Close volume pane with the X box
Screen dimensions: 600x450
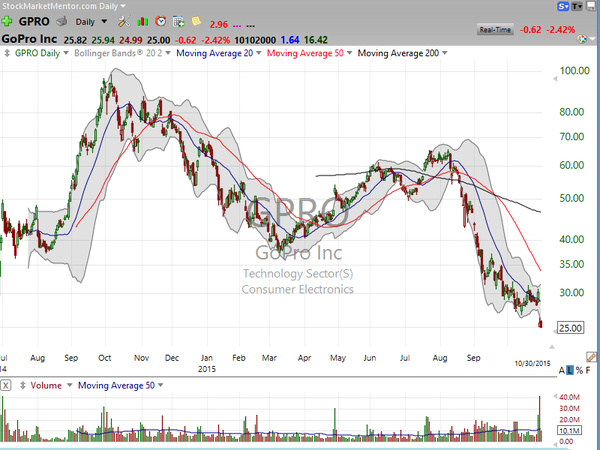pyautogui.click(x=6, y=385)
